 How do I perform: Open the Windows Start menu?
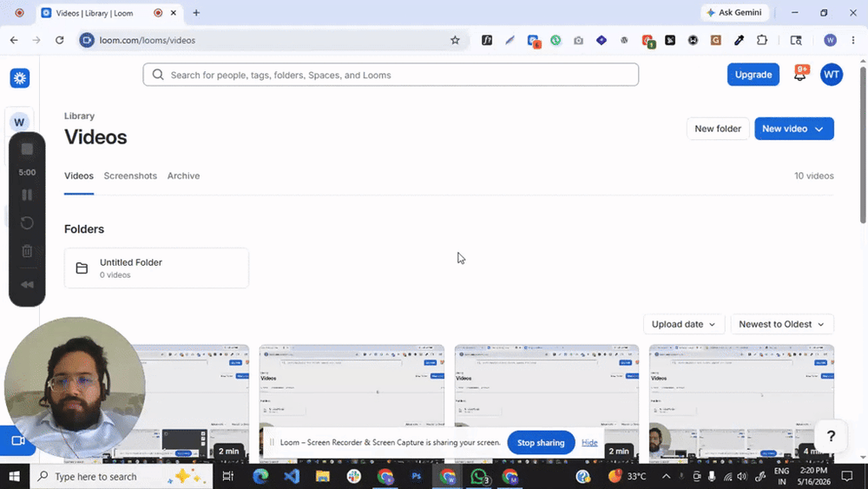pos(15,476)
